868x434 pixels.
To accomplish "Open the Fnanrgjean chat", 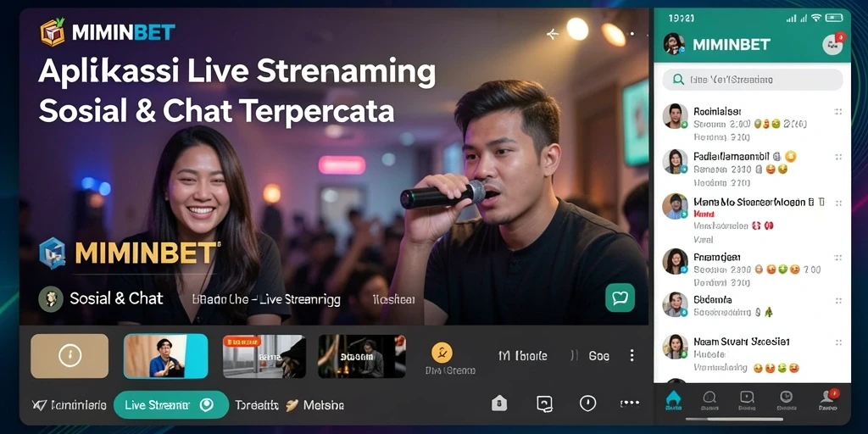I will click(x=753, y=269).
